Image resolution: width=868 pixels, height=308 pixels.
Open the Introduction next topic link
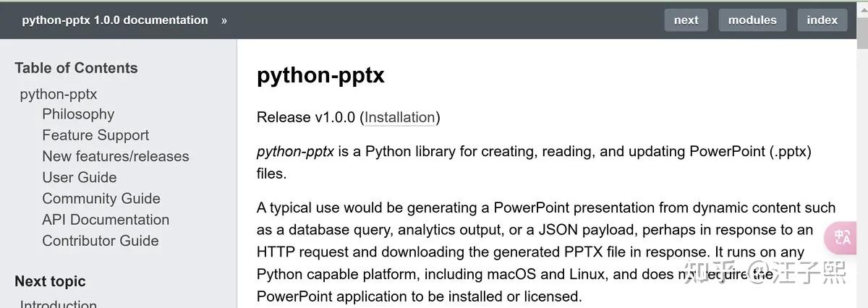(59, 304)
